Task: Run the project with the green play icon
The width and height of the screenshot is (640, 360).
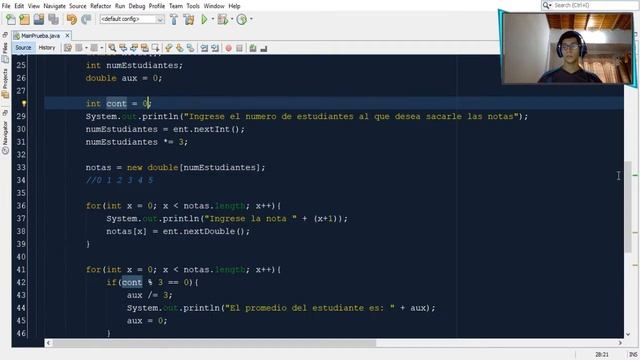Action: tap(204, 19)
